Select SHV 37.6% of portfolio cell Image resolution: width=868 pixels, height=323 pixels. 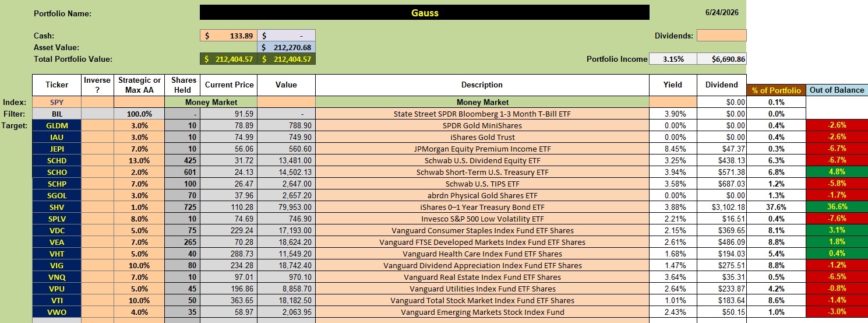(x=776, y=207)
